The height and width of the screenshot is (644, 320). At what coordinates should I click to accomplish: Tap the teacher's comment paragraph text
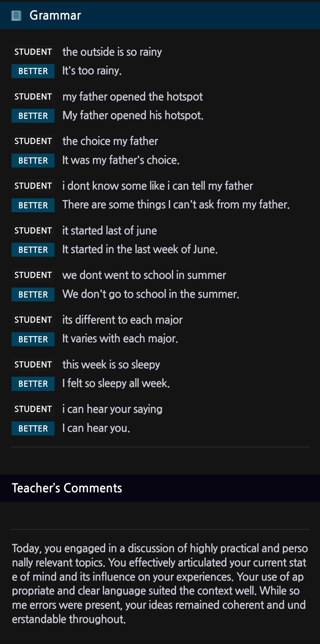pyautogui.click(x=160, y=584)
